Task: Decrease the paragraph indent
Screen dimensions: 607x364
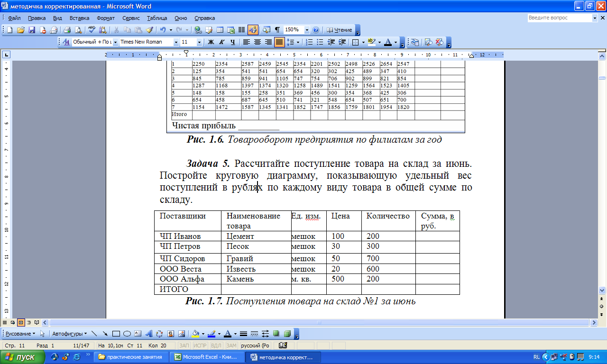Action: point(331,42)
